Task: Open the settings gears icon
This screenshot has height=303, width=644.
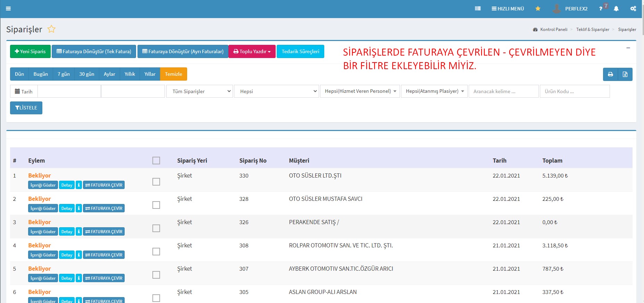Action: [x=633, y=9]
